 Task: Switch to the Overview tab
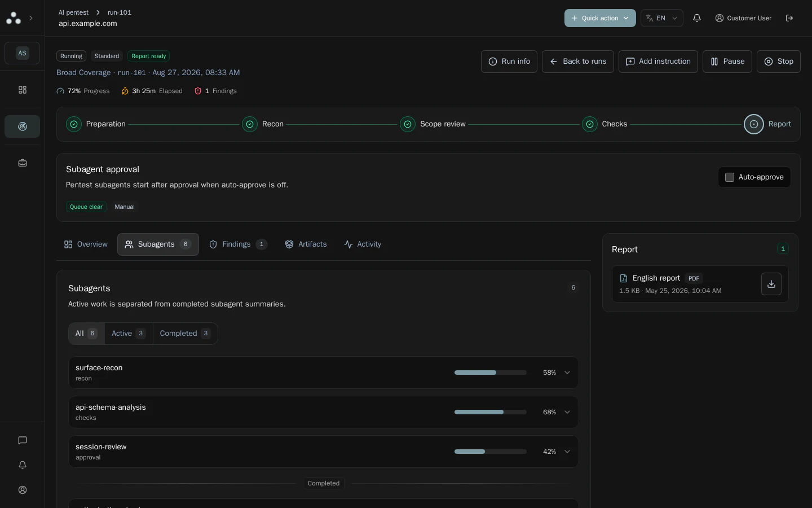86,244
